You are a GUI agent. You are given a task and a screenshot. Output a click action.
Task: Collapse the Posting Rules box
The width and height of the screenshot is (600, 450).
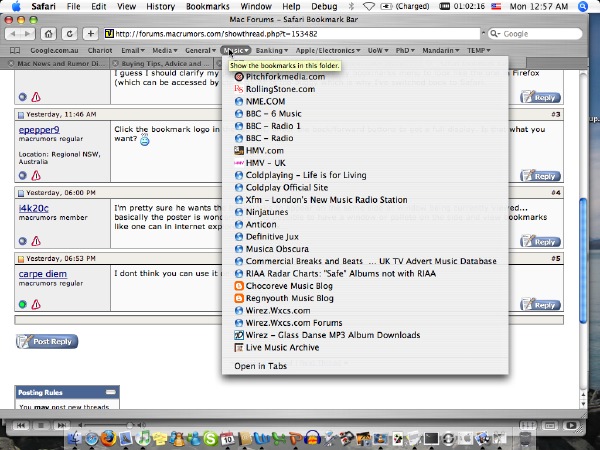pyautogui.click(x=111, y=392)
